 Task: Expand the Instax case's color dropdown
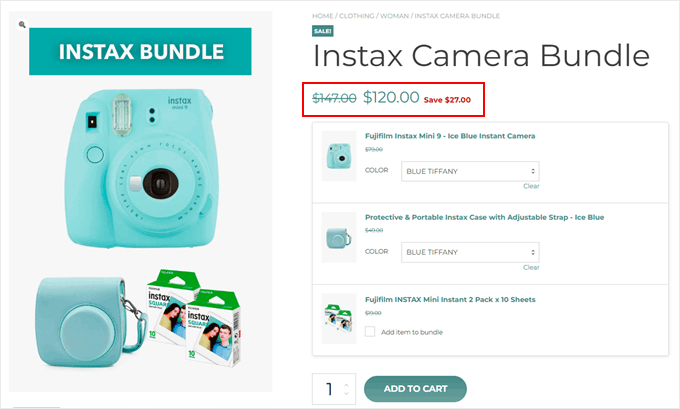click(470, 251)
